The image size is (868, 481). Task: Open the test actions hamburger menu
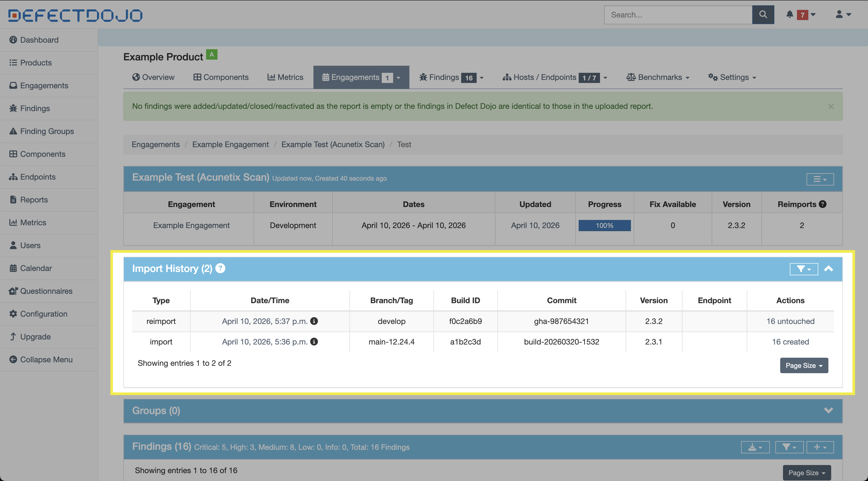pos(820,179)
